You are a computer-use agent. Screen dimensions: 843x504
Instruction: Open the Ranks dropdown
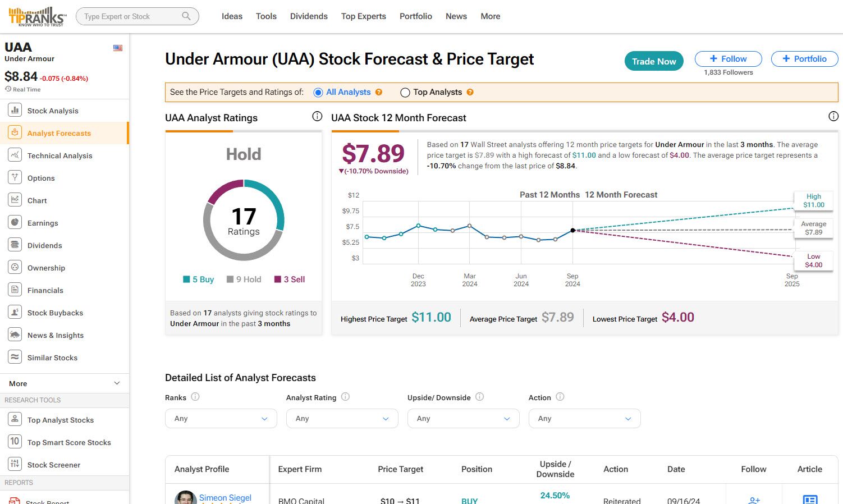pyautogui.click(x=221, y=419)
